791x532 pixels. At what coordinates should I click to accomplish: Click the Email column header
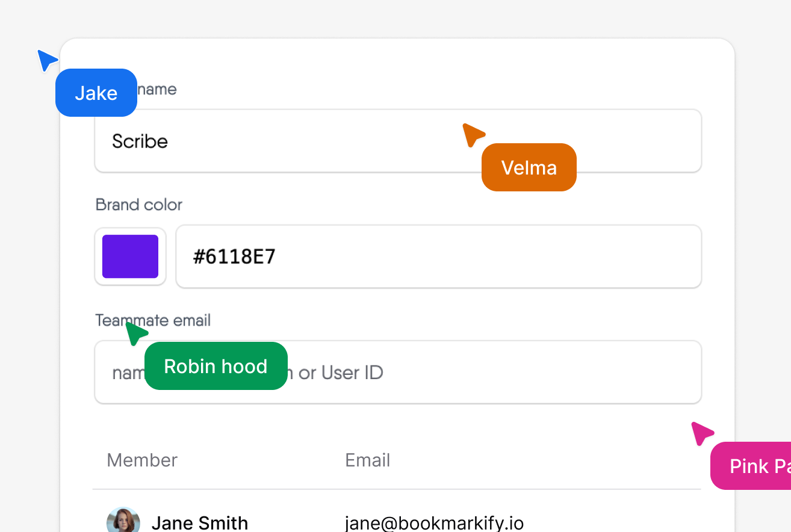coord(368,460)
